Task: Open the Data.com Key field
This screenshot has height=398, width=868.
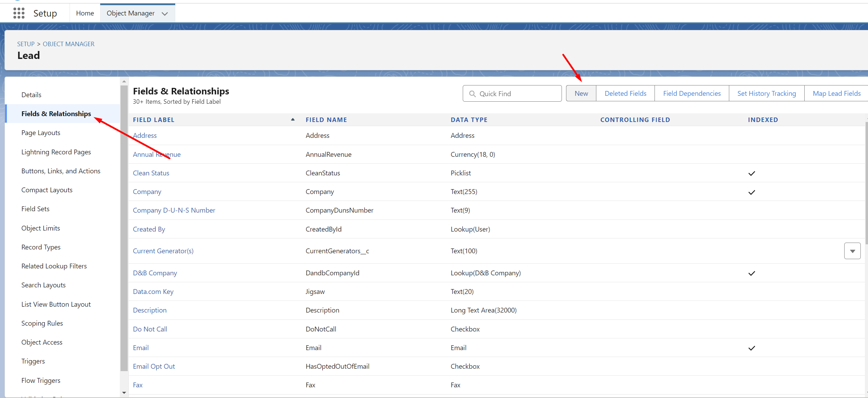Action: coord(153,292)
